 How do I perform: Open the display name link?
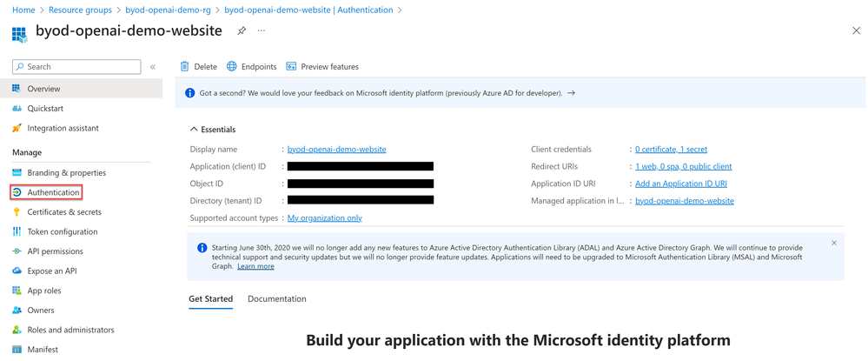click(336, 149)
